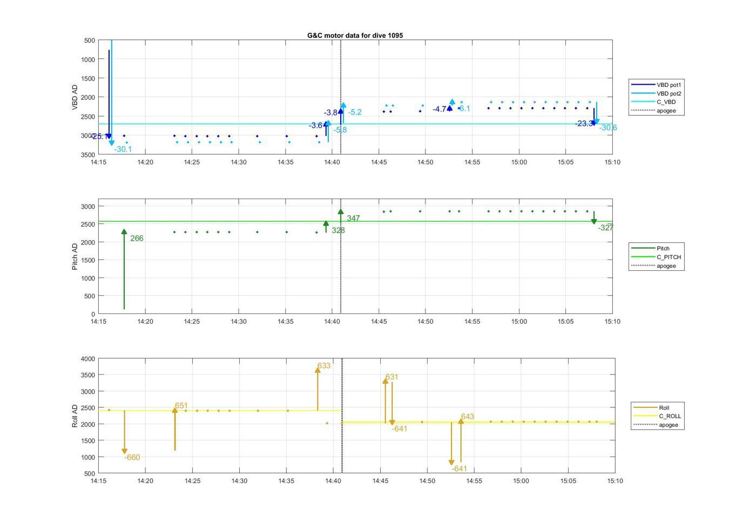Click the '266' pitch annotation
Screen dimensions: 756x532
pos(137,238)
